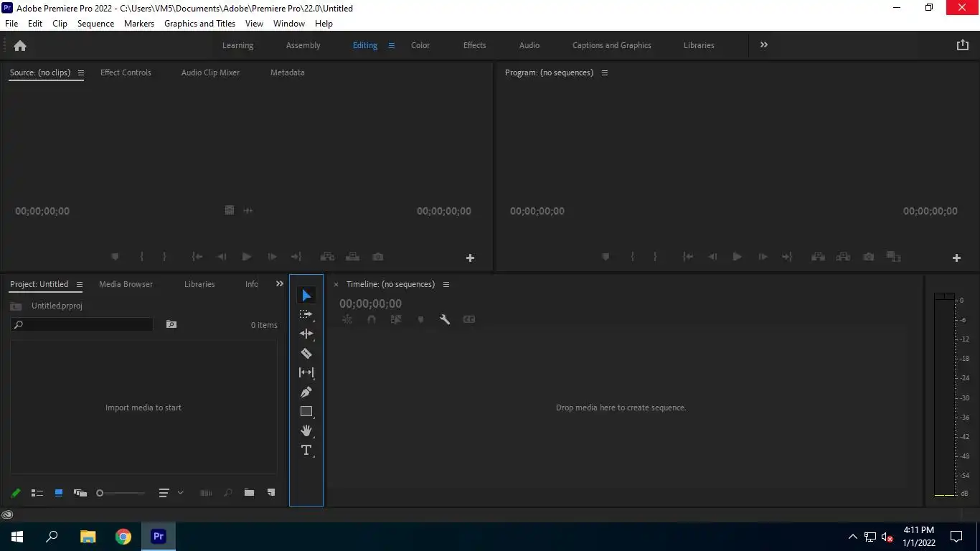Create New Bin in Project panel
Viewport: 980px width, 551px height.
point(249,493)
